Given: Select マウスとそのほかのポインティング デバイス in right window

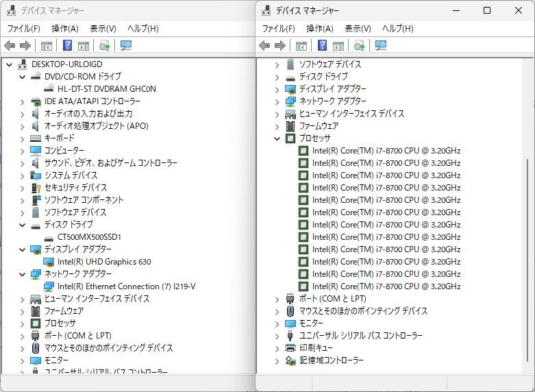Looking at the screenshot, I should coord(363,311).
